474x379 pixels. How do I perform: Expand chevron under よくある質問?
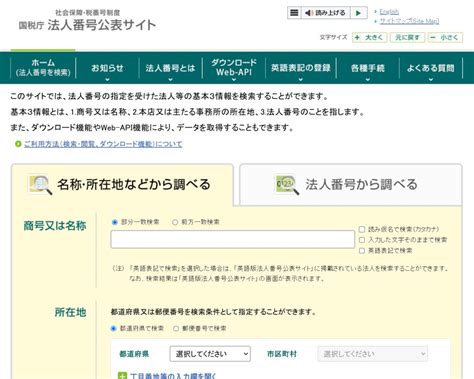tap(431, 80)
